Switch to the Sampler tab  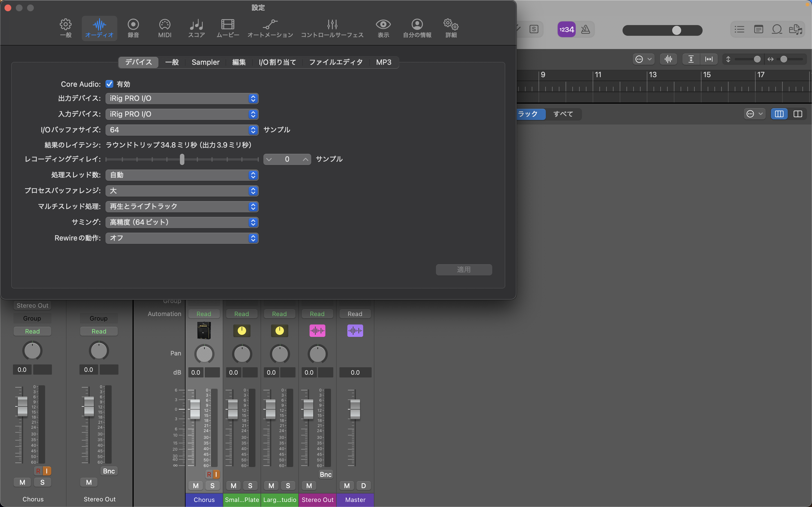pos(205,62)
